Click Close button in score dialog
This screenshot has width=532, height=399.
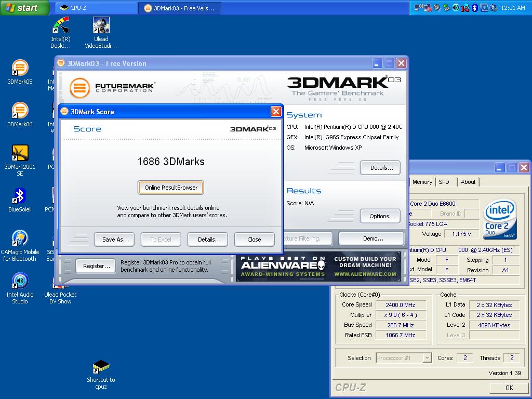(254, 240)
